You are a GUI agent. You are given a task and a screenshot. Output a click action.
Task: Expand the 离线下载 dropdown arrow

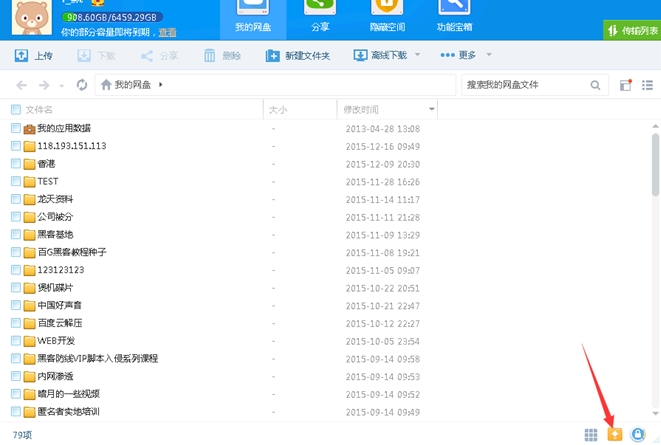click(417, 54)
